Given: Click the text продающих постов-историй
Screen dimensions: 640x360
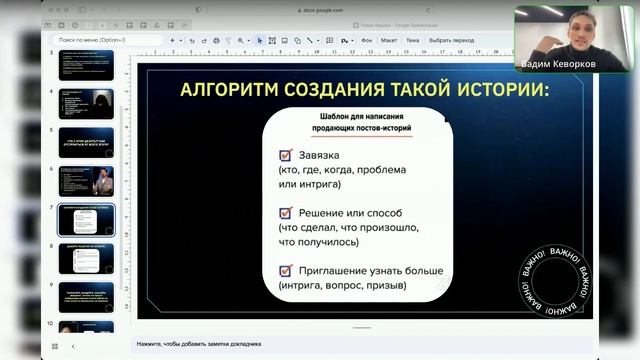Looking at the screenshot, I should pyautogui.click(x=362, y=128).
